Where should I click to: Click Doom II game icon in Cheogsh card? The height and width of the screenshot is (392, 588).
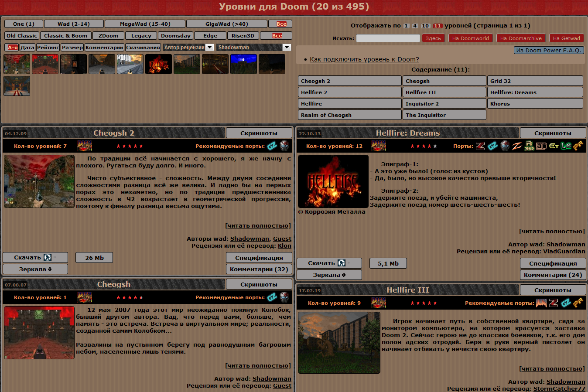point(85,297)
